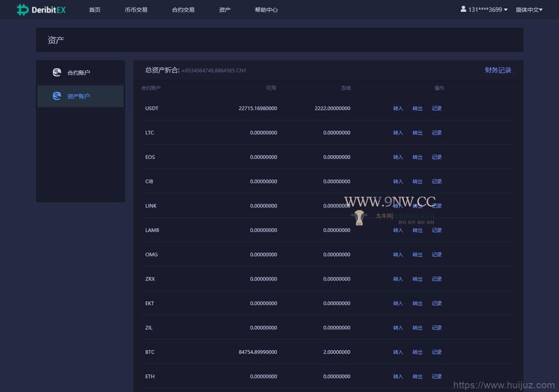This screenshot has height=392, width=559.
Task: Click 记录 in the USDT row
Action: 436,108
